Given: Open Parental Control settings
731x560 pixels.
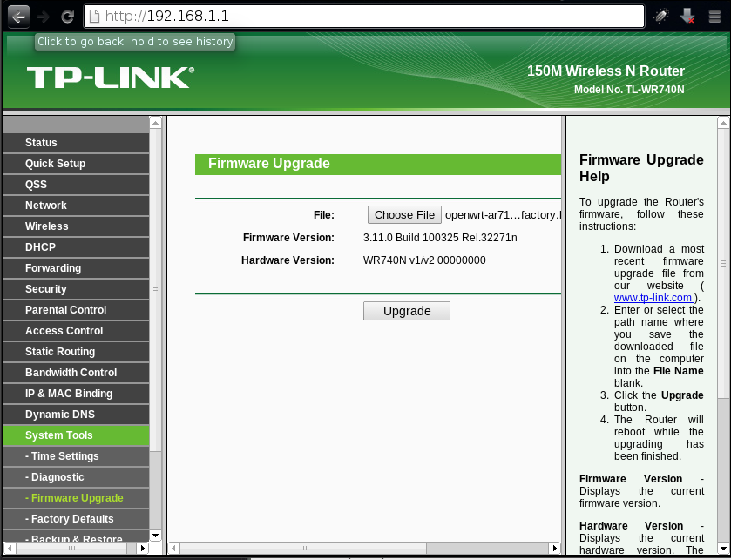Looking at the screenshot, I should coord(76,310).
